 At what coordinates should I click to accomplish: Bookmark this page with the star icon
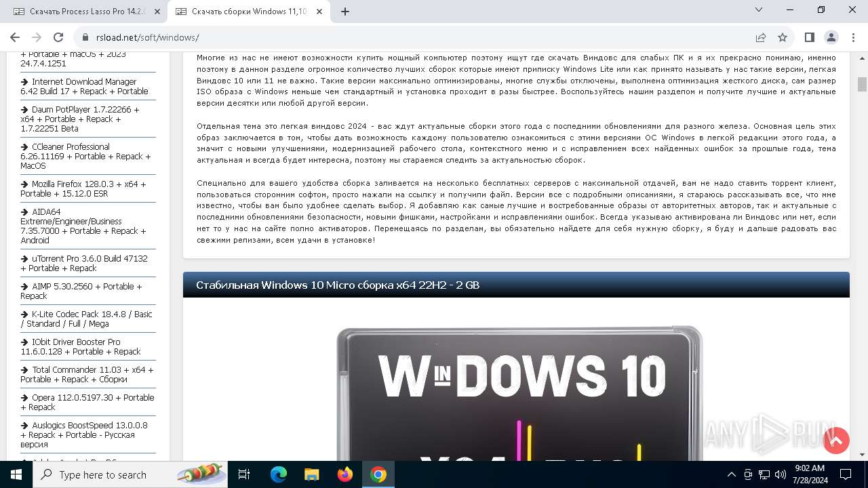tap(783, 37)
